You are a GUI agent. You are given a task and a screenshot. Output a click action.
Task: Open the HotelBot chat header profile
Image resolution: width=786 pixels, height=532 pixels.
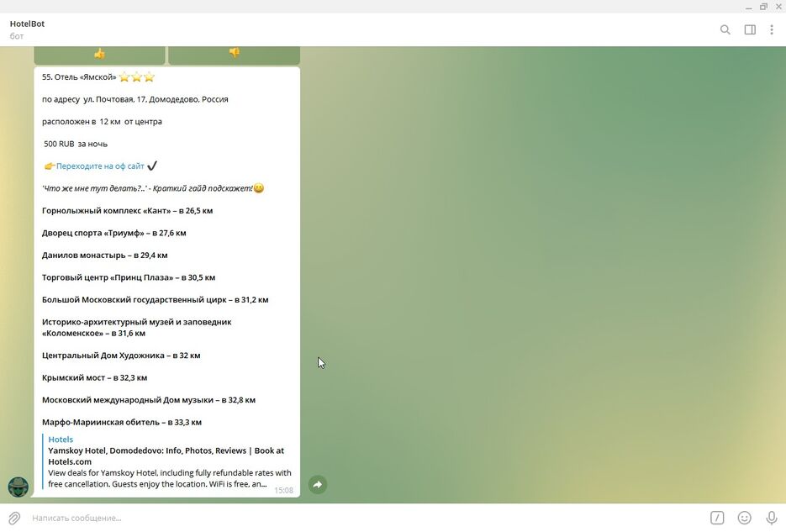(x=27, y=29)
